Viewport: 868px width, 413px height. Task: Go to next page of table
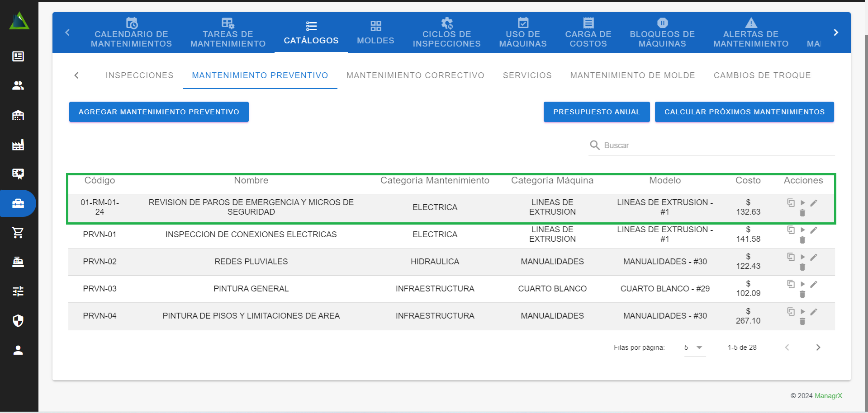[818, 347]
